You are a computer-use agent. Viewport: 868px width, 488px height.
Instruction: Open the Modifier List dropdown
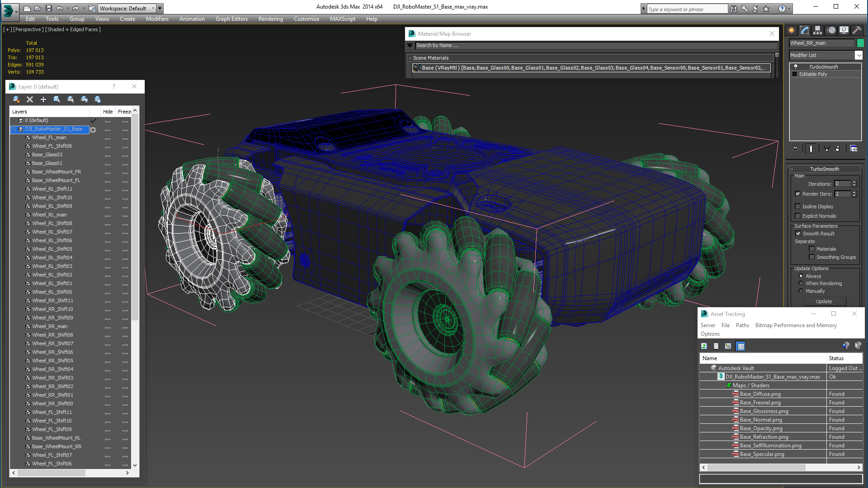point(859,55)
